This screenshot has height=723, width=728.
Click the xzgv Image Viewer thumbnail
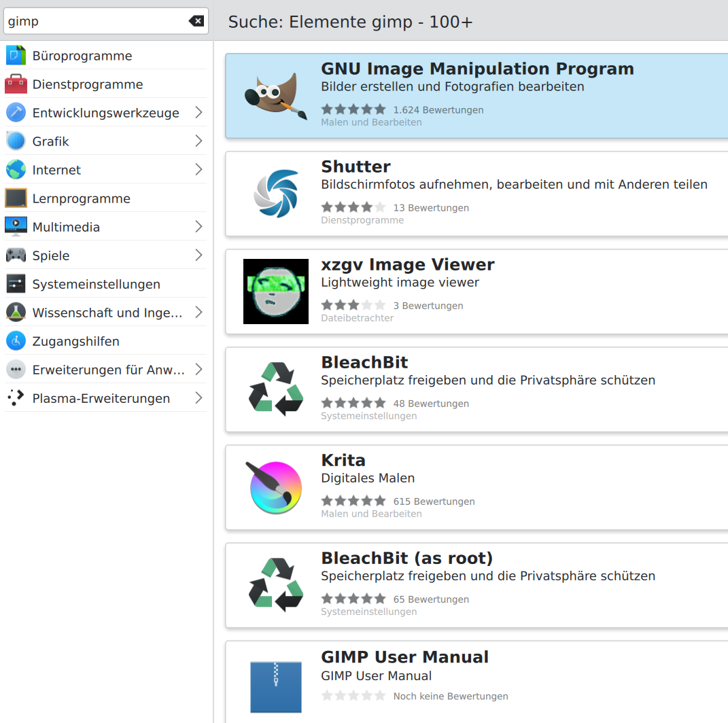pyautogui.click(x=276, y=292)
